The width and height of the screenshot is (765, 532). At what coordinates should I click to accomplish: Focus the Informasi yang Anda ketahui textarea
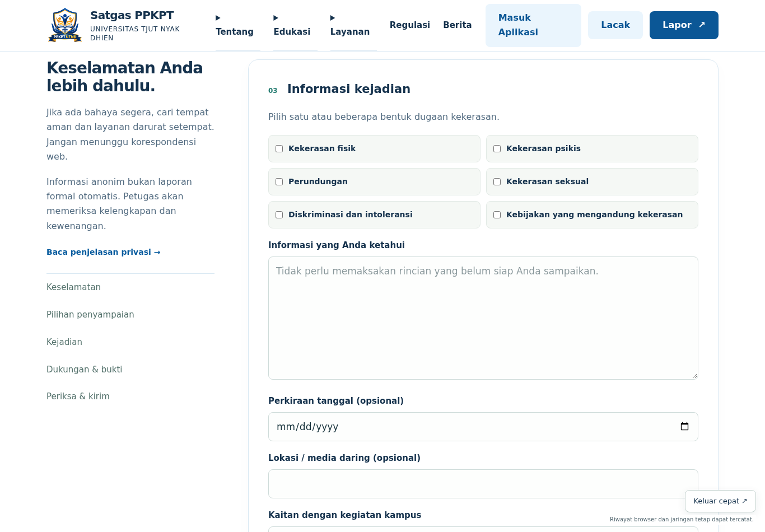pyautogui.click(x=483, y=318)
